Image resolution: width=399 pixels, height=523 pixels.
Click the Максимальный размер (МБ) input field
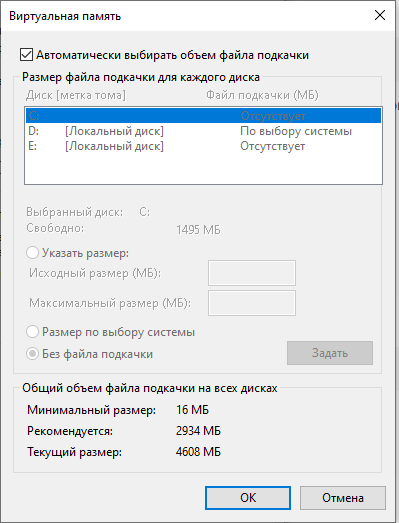[252, 303]
